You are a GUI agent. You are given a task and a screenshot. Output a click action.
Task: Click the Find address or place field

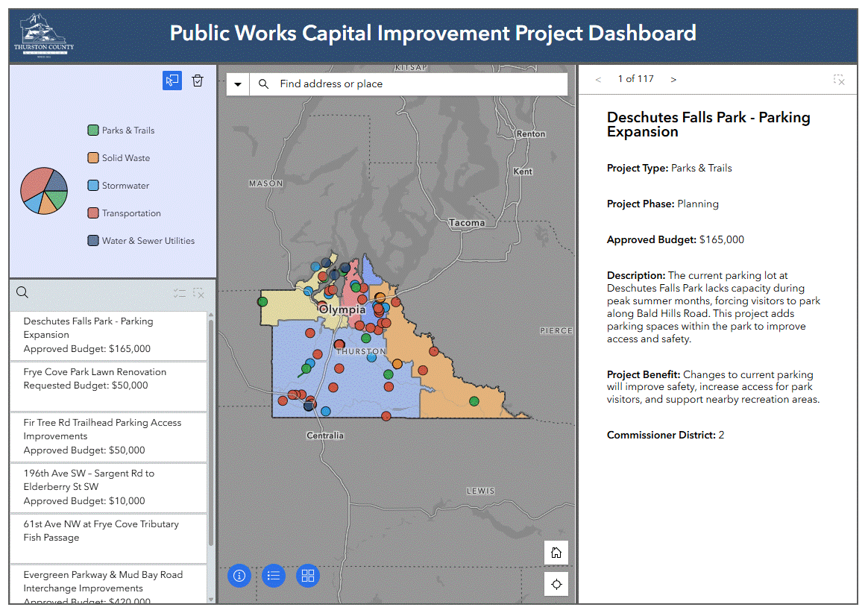[x=418, y=84]
